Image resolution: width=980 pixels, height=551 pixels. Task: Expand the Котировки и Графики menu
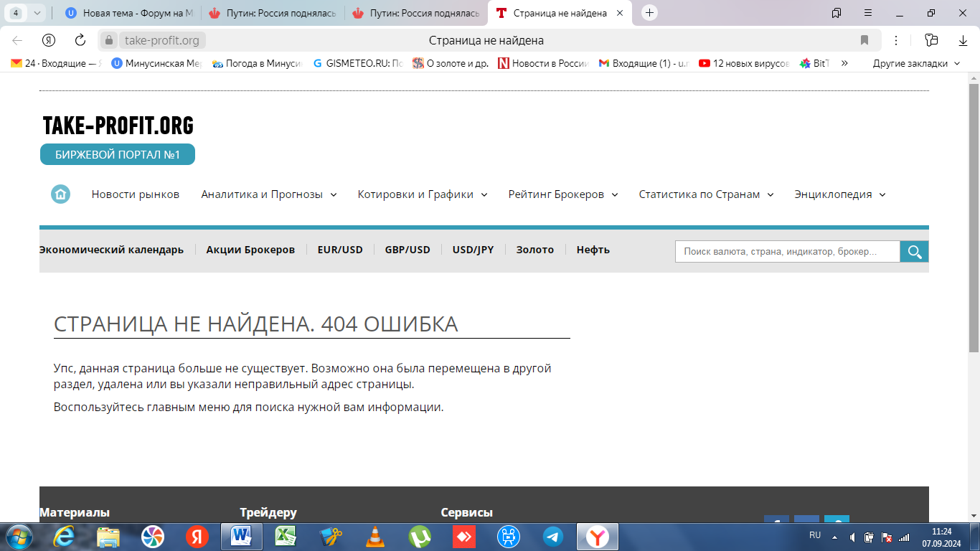(423, 194)
